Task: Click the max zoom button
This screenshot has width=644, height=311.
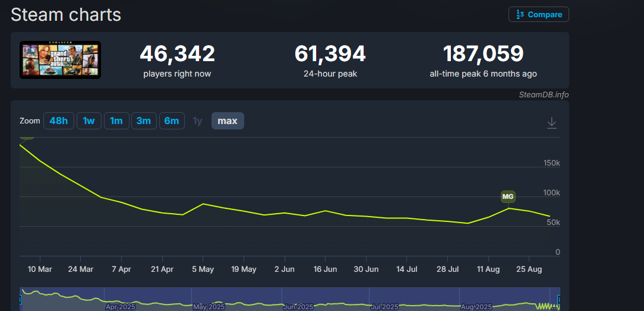Action: [228, 121]
